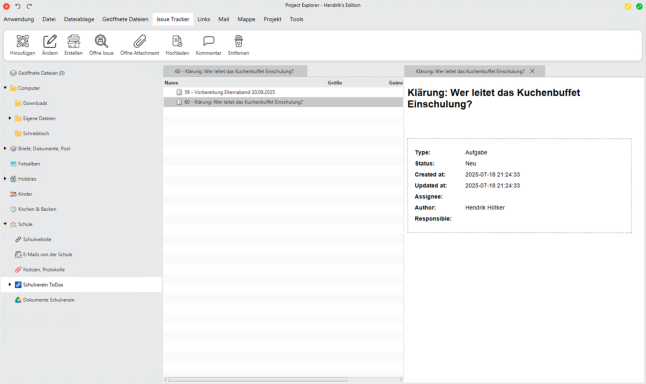Expand Briefe, Dokumente, Post node
Viewport: 646px width, 384px height.
(5, 148)
